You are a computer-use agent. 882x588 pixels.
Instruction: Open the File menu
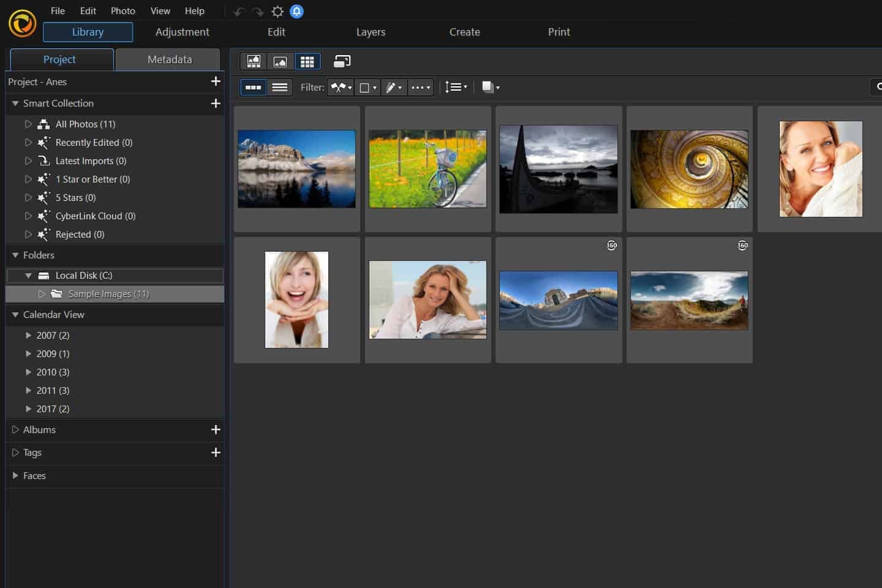(58, 11)
